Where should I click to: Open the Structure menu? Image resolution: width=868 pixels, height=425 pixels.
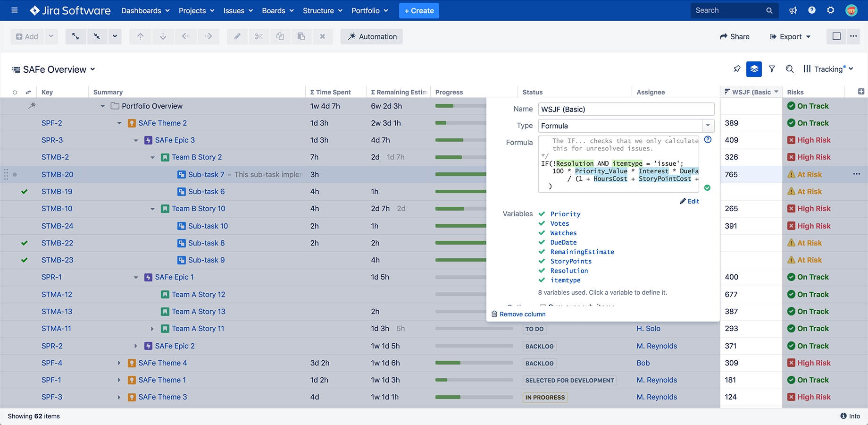(x=323, y=10)
